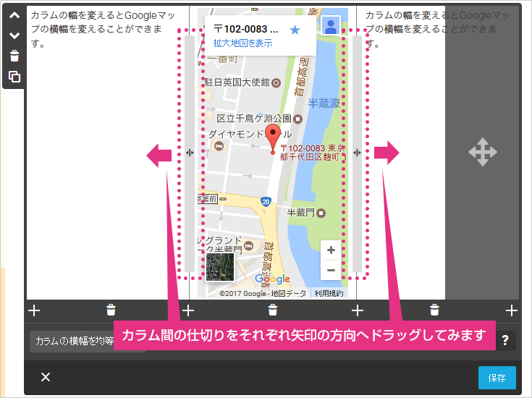The image size is (532, 398).
Task: Click the 区立千鳥ケ淵公園 map marker
Action: (x=298, y=119)
